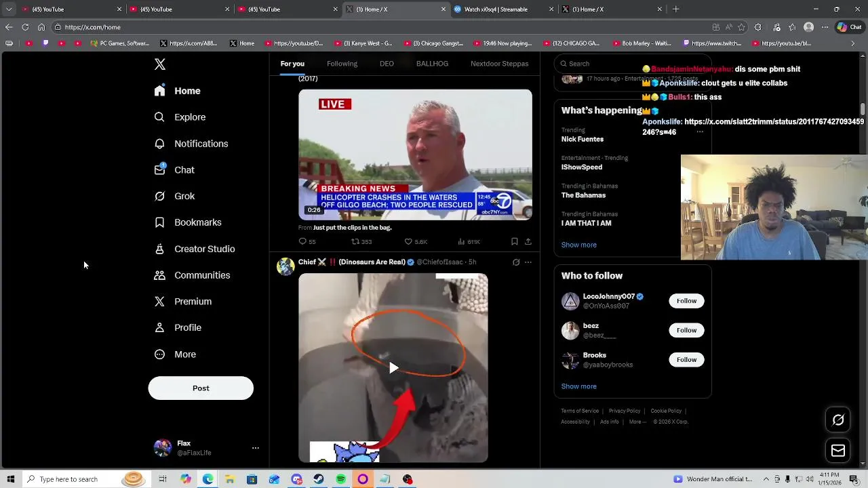Open Flax account menu dots
The width and height of the screenshot is (868, 488).
pos(256,448)
